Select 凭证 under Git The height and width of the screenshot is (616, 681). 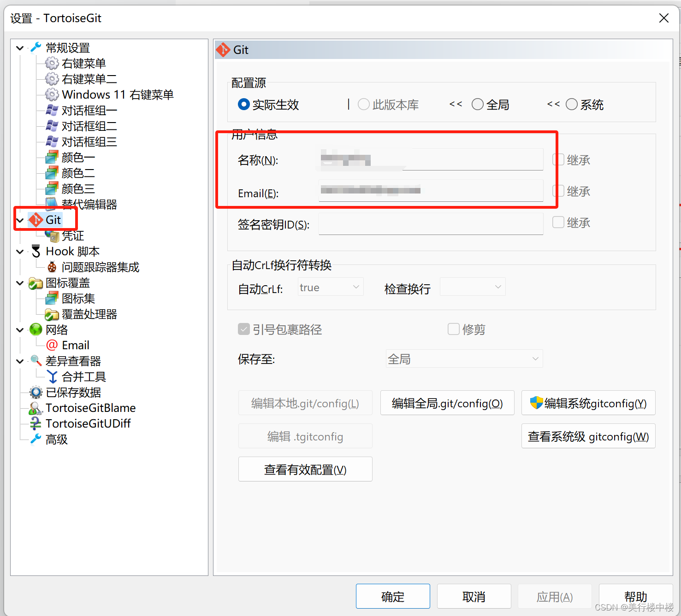[x=73, y=235]
